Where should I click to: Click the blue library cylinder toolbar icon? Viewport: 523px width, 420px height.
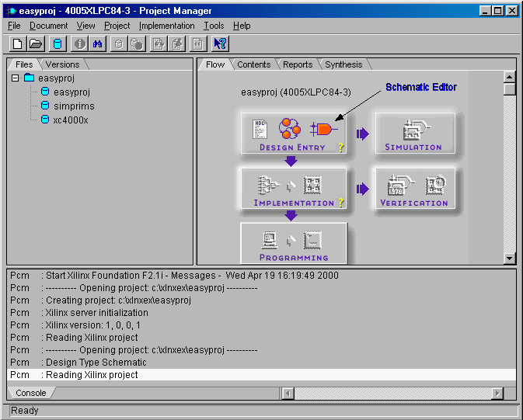[x=58, y=44]
